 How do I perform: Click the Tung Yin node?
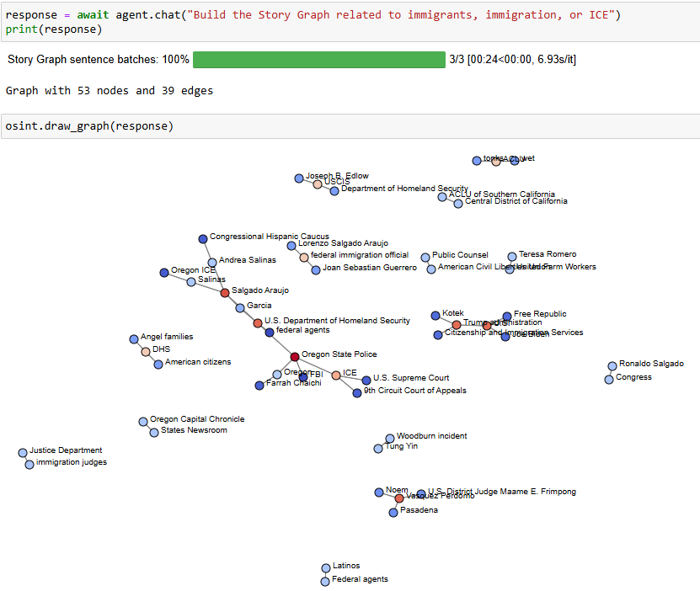[x=378, y=449]
